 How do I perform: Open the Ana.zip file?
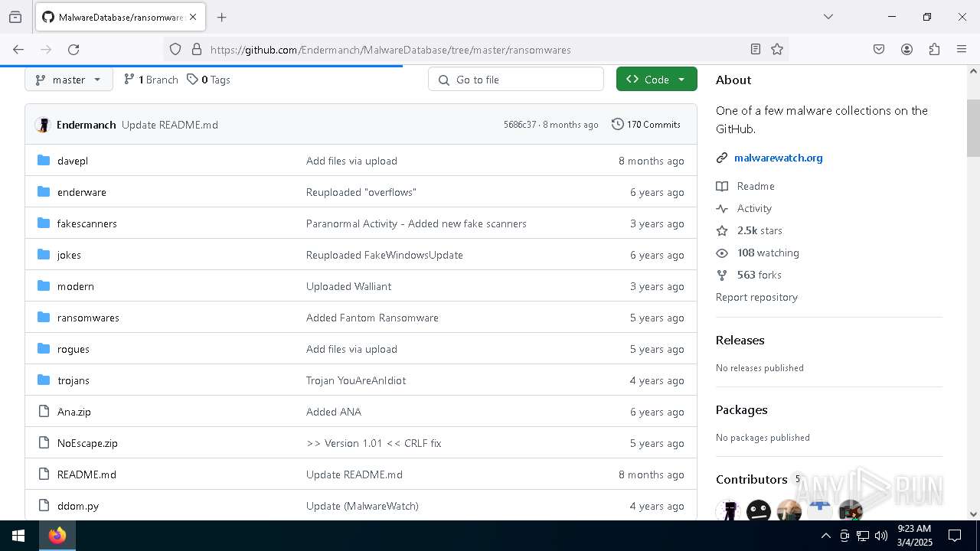74,412
